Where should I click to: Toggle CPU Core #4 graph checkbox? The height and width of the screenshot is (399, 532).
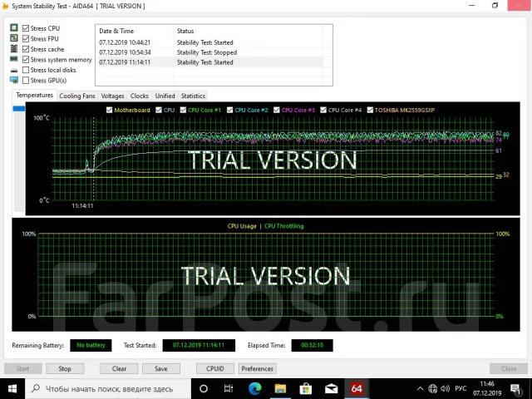[323, 110]
